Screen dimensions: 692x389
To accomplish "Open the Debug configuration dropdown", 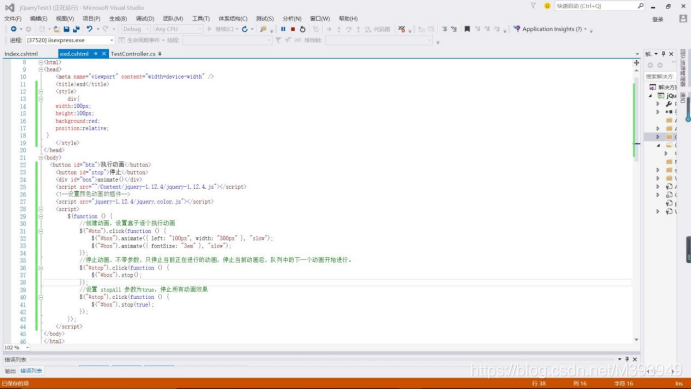I will (x=135, y=29).
